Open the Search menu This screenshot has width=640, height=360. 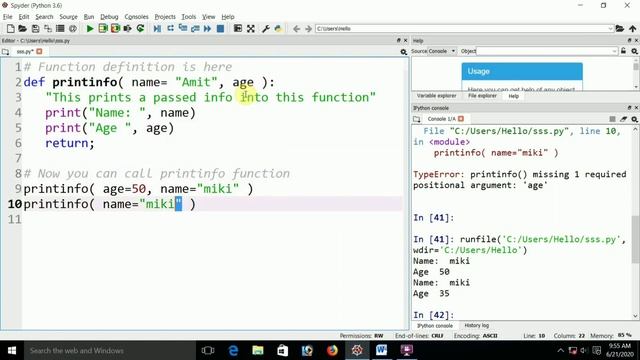44,17
